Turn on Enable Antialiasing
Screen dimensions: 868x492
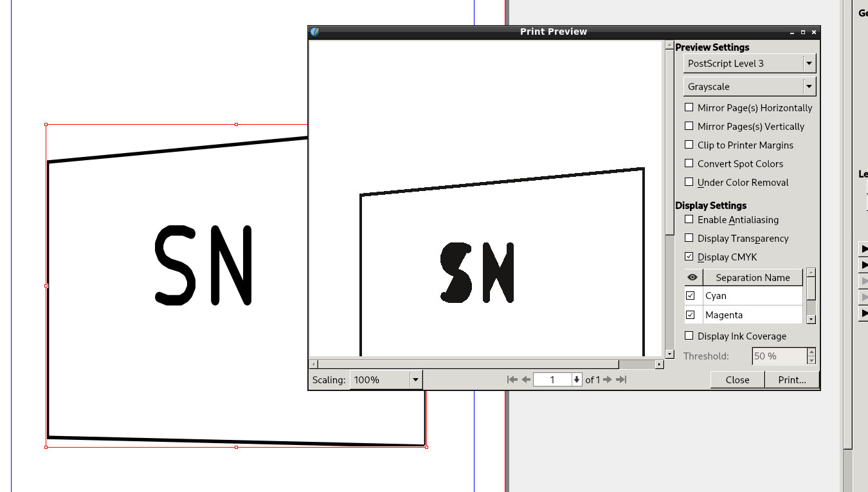689,219
